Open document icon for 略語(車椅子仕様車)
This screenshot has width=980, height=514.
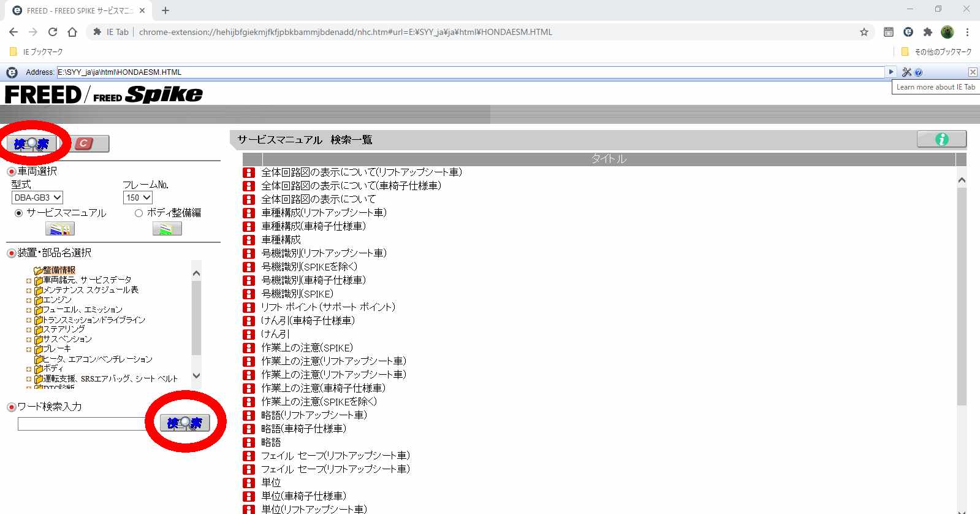point(249,429)
